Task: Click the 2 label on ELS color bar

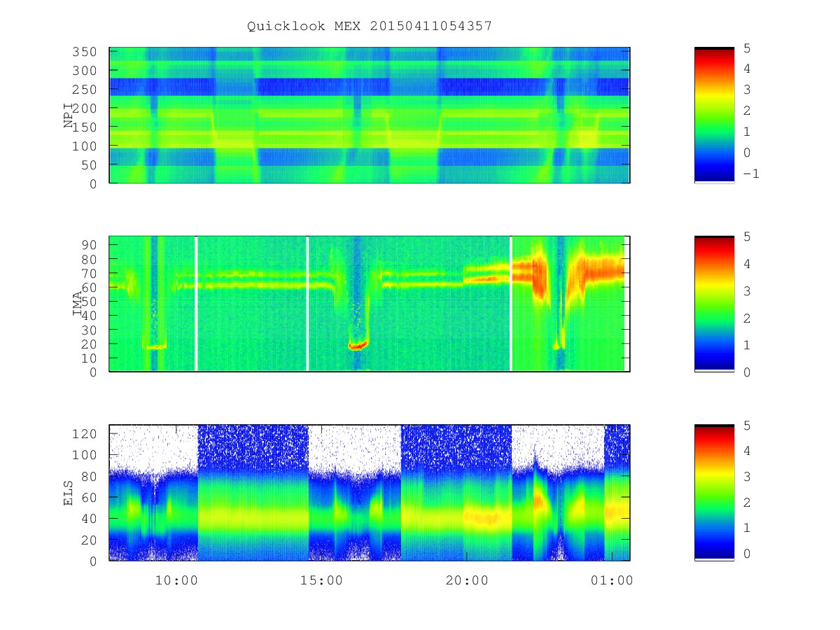Action: [747, 502]
